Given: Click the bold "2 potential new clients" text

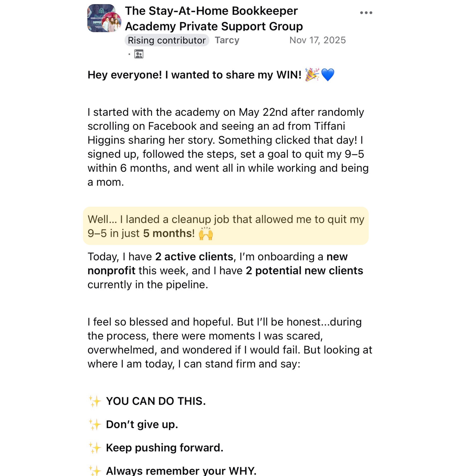Looking at the screenshot, I should [304, 271].
